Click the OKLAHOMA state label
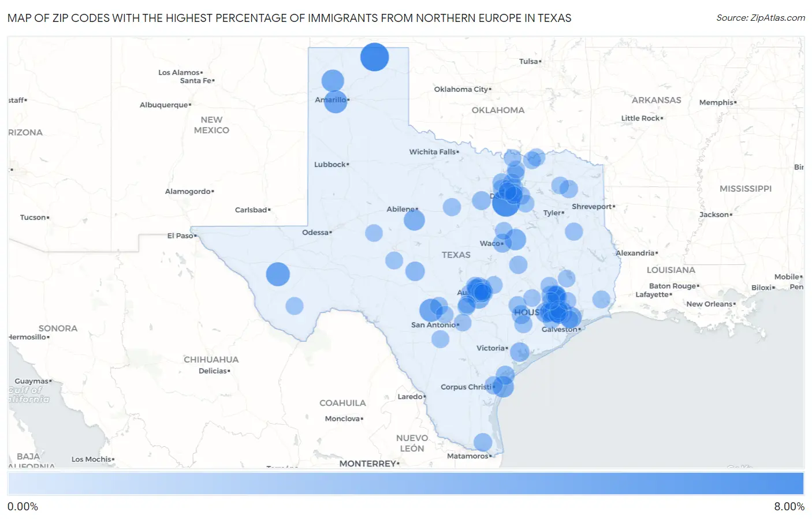Viewport: 812px width, 519px height. 498,110
